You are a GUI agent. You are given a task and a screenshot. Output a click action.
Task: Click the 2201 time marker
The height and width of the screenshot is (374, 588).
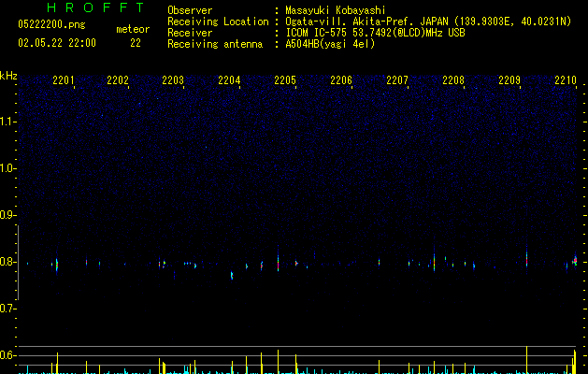pos(64,80)
